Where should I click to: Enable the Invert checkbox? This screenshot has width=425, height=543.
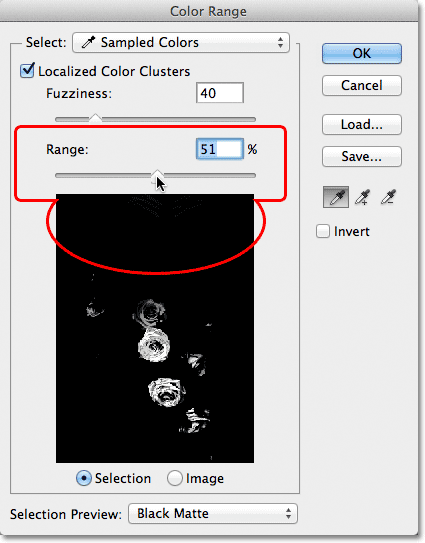click(x=322, y=231)
